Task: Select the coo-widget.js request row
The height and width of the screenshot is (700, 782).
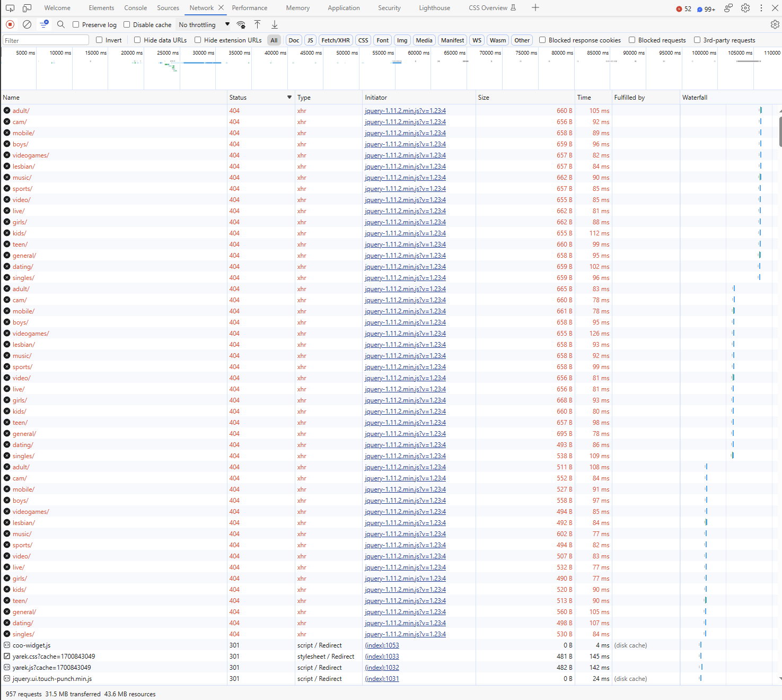Action: (391, 645)
